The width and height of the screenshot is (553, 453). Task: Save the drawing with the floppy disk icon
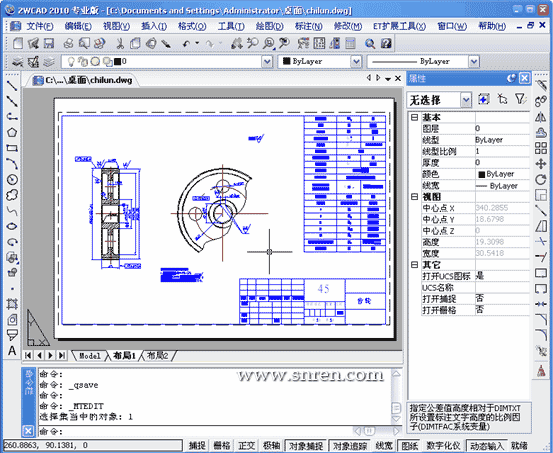(49, 43)
